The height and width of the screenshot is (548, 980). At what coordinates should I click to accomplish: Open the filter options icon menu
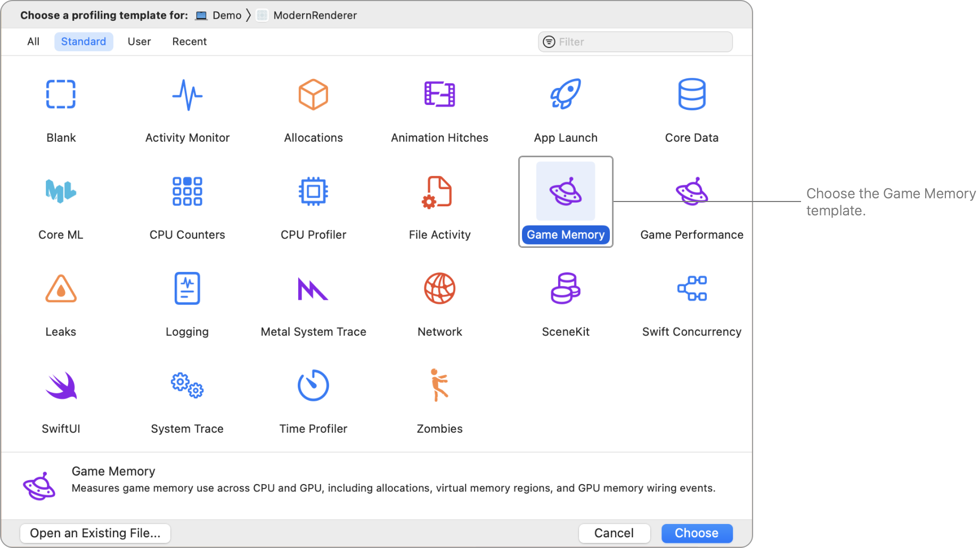pyautogui.click(x=549, y=42)
